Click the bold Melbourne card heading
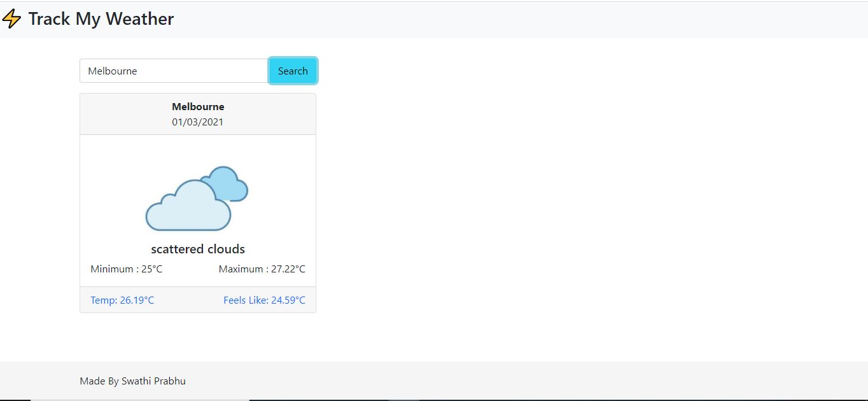This screenshot has width=868, height=401. (198, 106)
